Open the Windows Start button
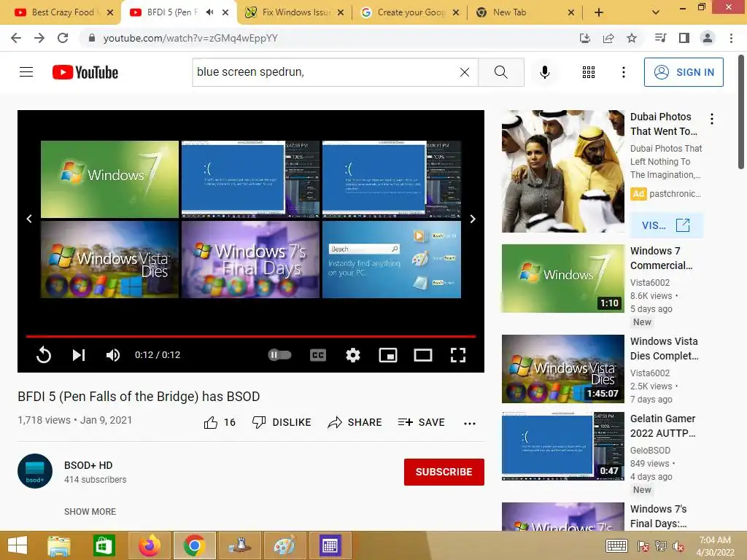747x560 pixels. 18,545
